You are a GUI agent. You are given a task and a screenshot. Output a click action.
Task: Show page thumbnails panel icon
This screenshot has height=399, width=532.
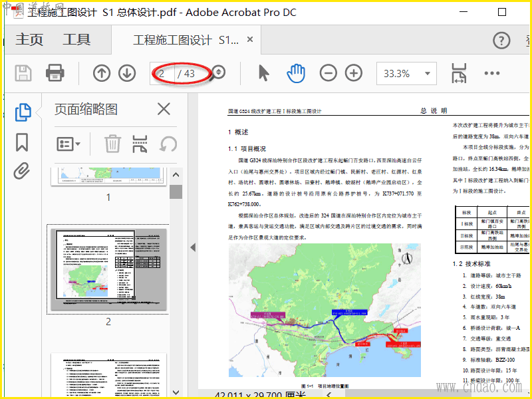23,112
